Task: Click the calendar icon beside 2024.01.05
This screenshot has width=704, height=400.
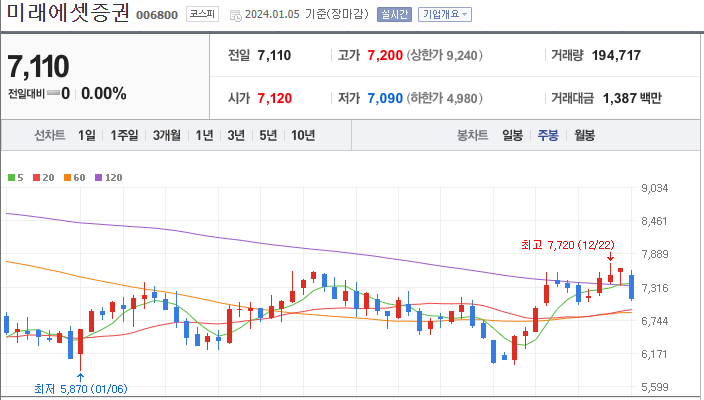Action: [235, 15]
